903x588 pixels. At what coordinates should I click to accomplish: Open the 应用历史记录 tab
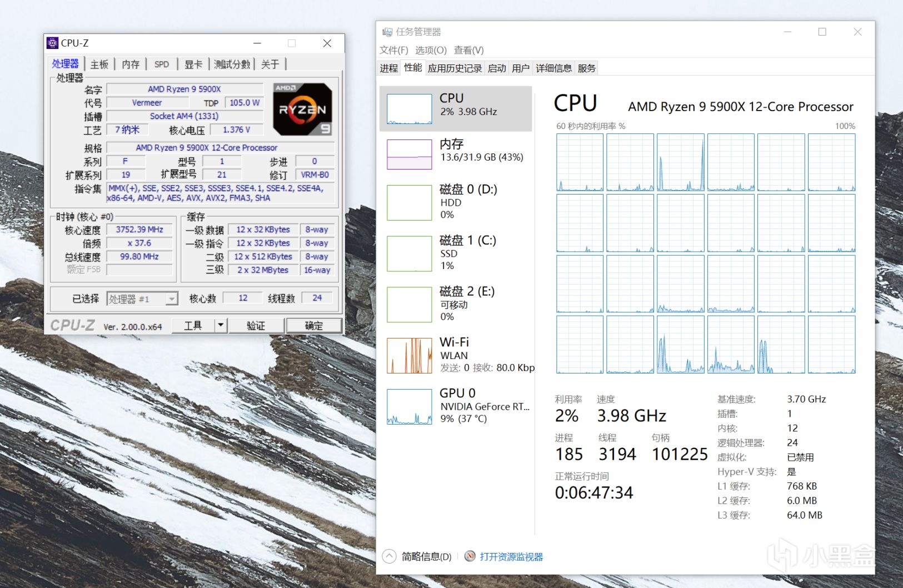(x=455, y=68)
